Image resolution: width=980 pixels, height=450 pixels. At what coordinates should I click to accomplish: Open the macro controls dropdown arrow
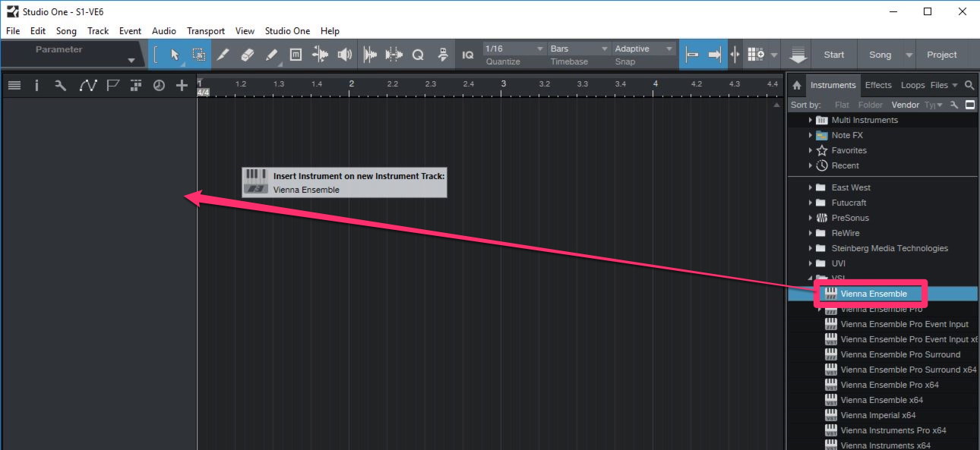(774, 55)
